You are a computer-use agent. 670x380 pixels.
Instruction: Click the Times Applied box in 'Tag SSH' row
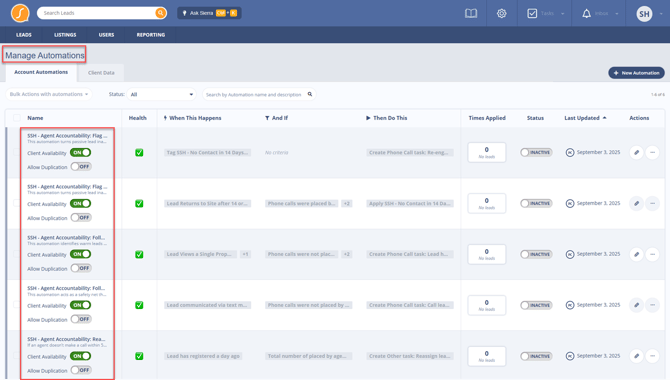click(487, 153)
